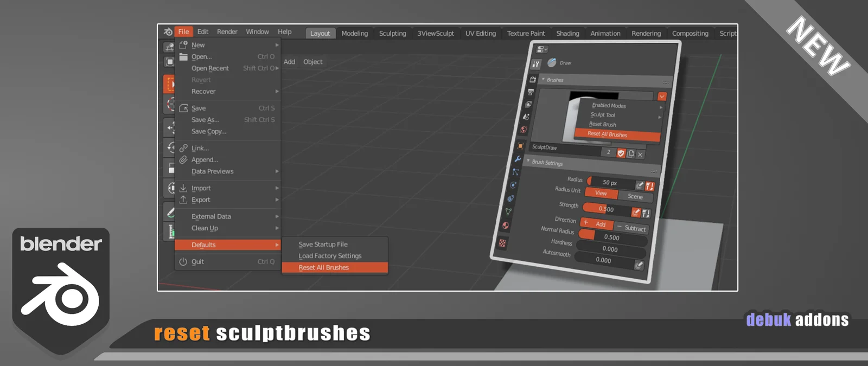Open the Modifier wrench properties tab
This screenshot has width=868, height=366.
point(518,159)
